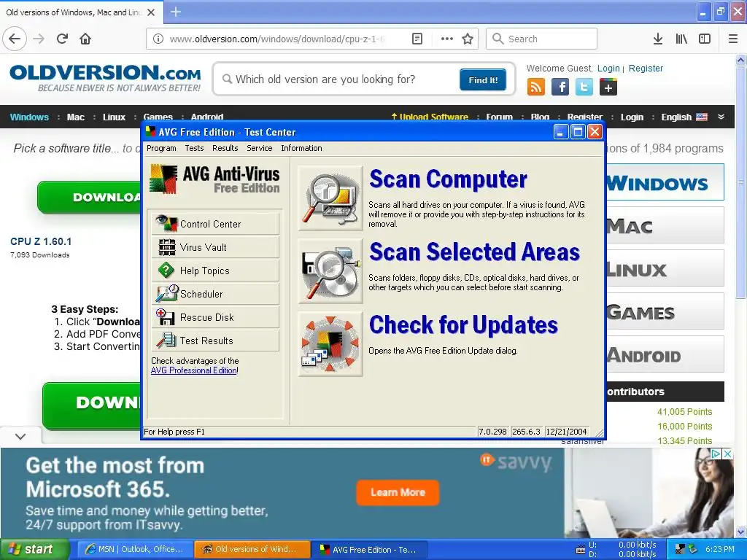Image resolution: width=747 pixels, height=560 pixels.
Task: View AVG Test Results
Action: tap(215, 341)
